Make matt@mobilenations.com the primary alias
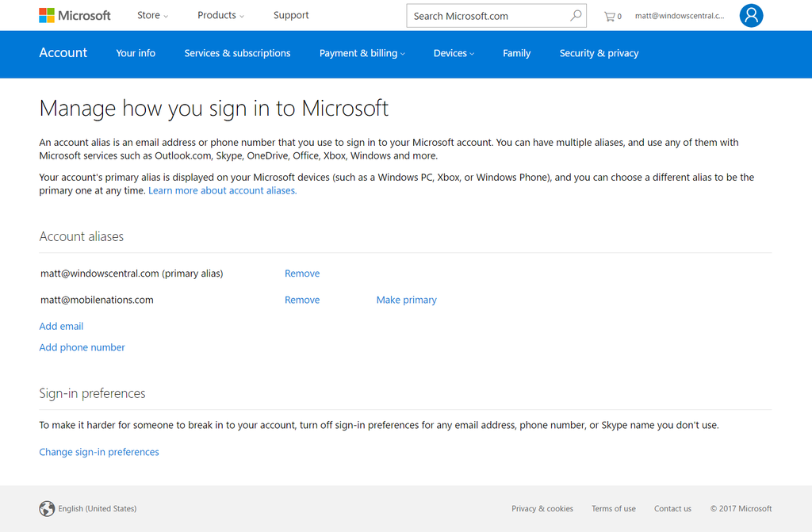 point(406,300)
